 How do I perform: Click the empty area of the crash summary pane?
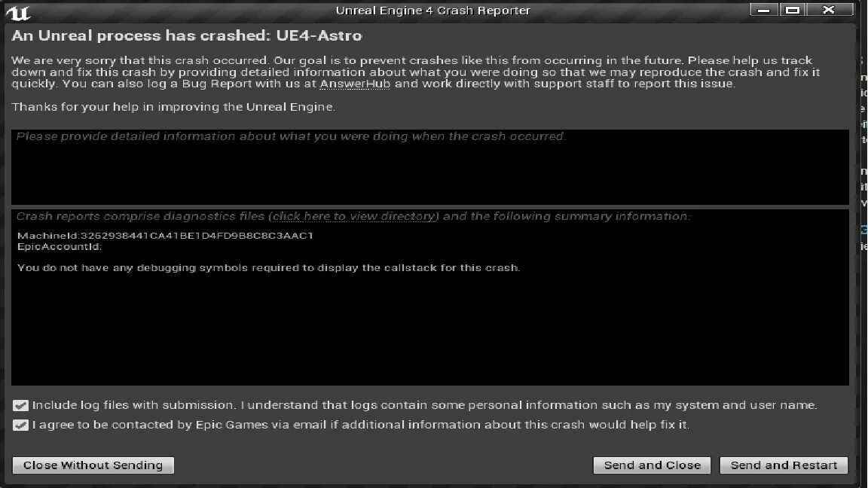tap(429, 331)
